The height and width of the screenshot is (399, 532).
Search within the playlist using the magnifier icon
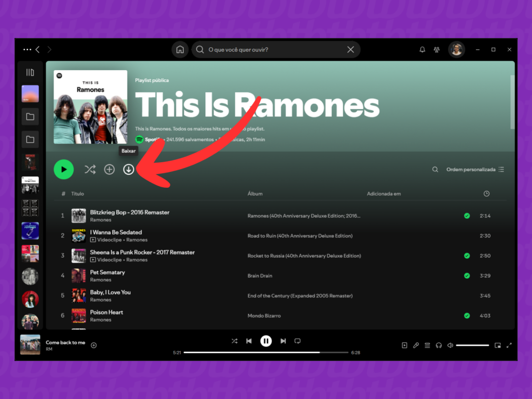(435, 169)
